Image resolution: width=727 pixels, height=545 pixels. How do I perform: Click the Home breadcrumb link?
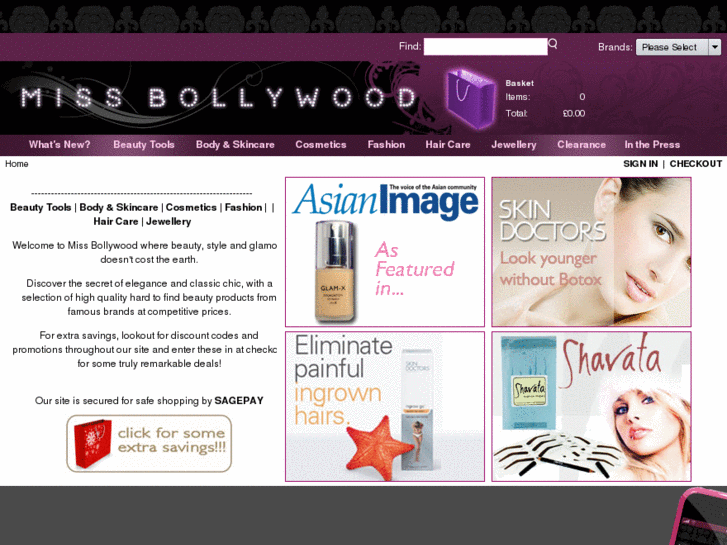click(x=17, y=164)
